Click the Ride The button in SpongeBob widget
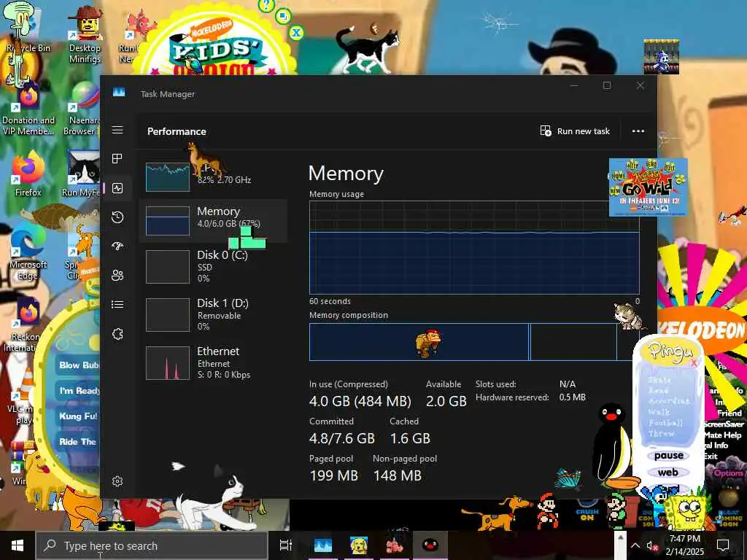747x560 pixels. pos(77,442)
